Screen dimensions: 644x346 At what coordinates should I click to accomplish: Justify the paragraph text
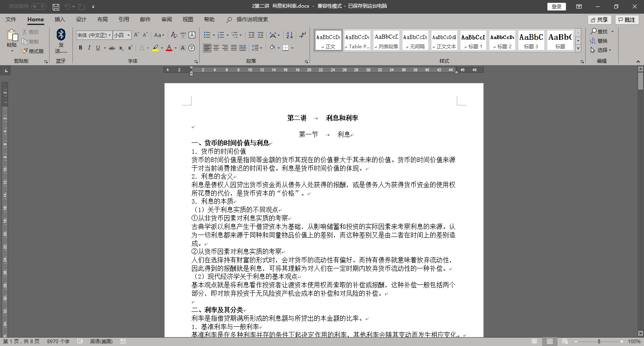[x=234, y=48]
